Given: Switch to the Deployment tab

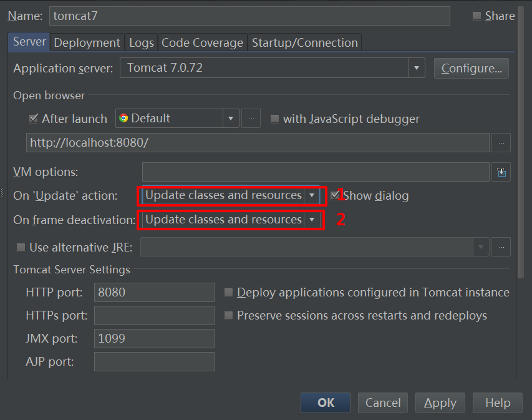Looking at the screenshot, I should pos(87,42).
